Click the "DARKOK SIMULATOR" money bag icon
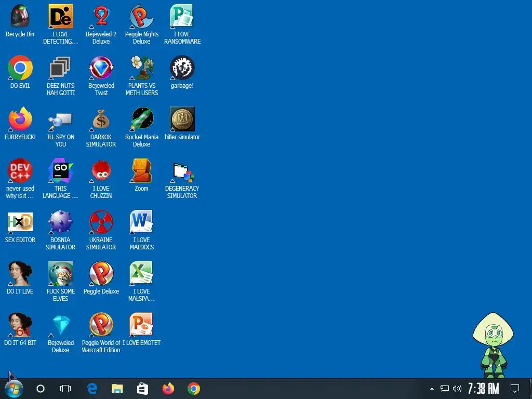Viewport: 532px width, 399px height. click(x=101, y=119)
